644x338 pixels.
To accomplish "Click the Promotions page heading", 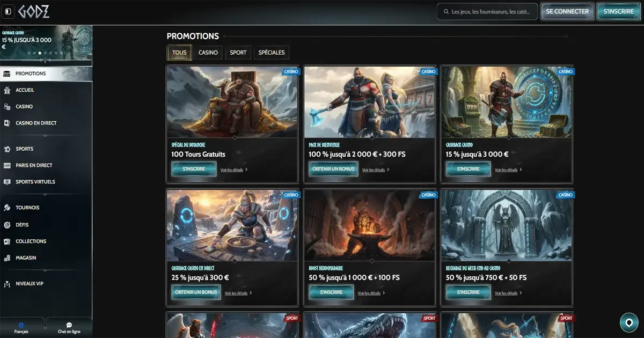I will point(193,36).
